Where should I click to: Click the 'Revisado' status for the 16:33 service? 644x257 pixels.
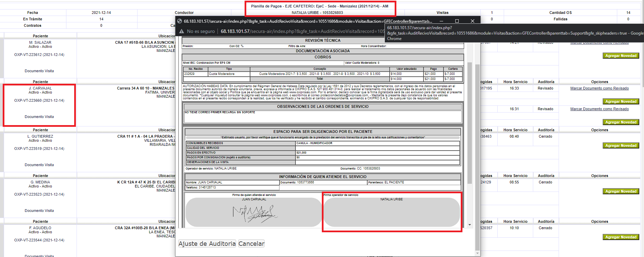click(x=545, y=88)
